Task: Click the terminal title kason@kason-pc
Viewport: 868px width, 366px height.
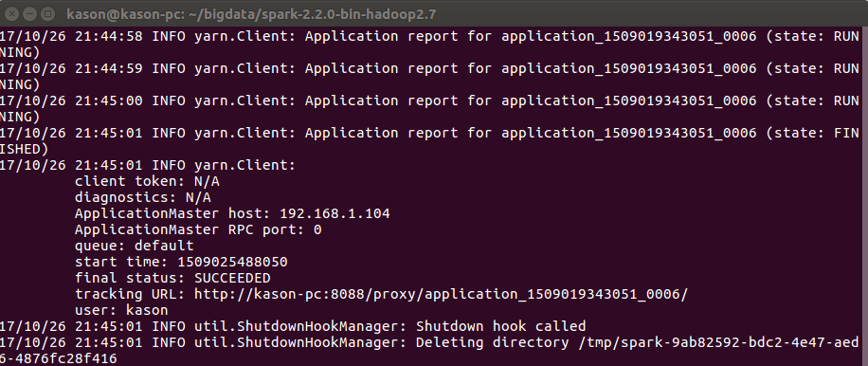Action: coord(251,14)
